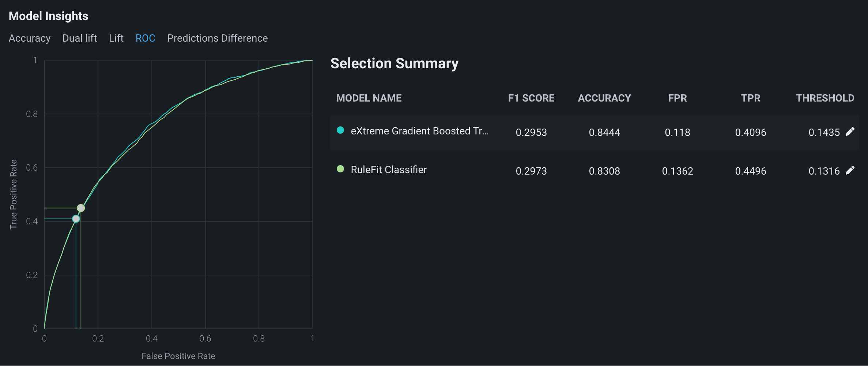The width and height of the screenshot is (868, 366).
Task: Click the FPR column header
Action: point(678,98)
